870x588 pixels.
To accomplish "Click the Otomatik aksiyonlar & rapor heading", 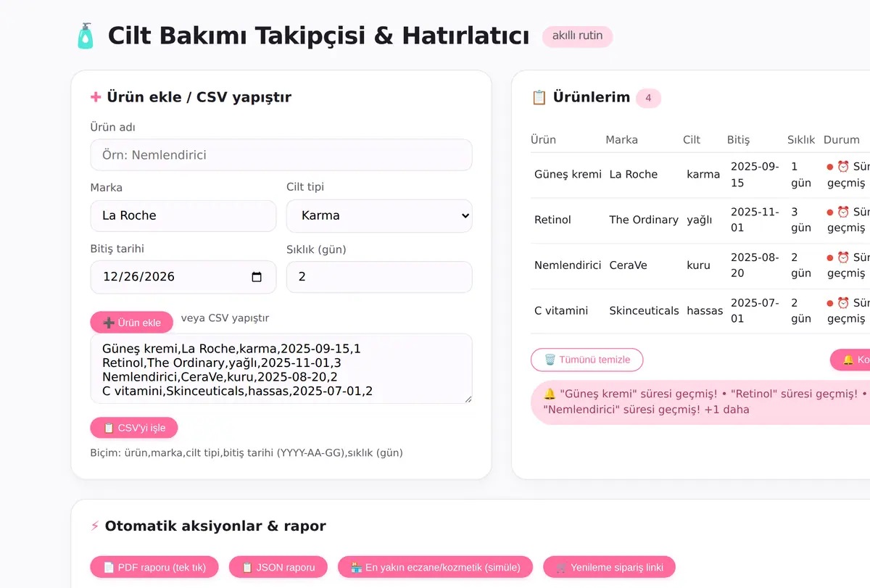I will pos(215,526).
